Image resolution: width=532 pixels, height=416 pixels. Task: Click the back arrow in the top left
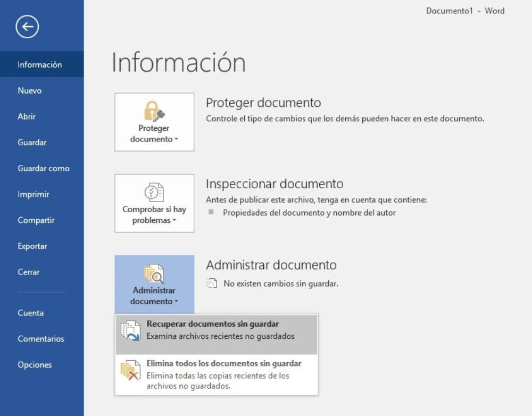(x=27, y=27)
